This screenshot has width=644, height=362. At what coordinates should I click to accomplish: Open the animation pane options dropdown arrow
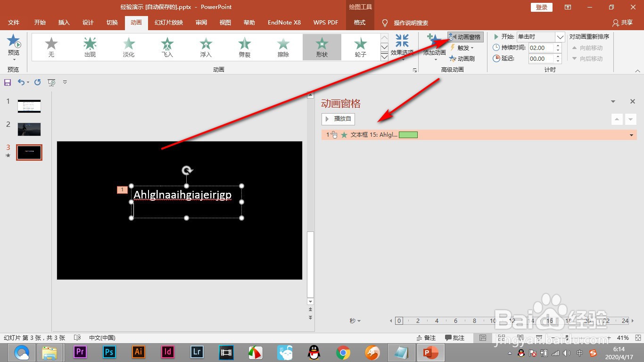613,101
